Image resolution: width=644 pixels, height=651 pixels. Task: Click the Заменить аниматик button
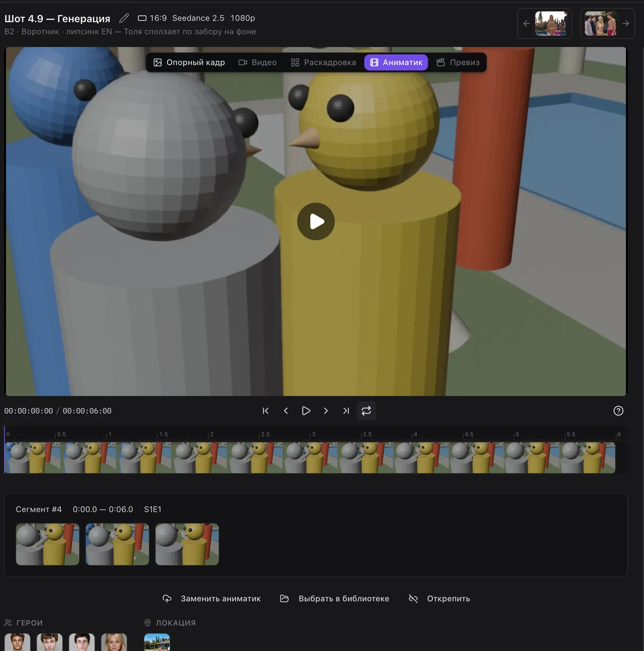pyautogui.click(x=212, y=599)
